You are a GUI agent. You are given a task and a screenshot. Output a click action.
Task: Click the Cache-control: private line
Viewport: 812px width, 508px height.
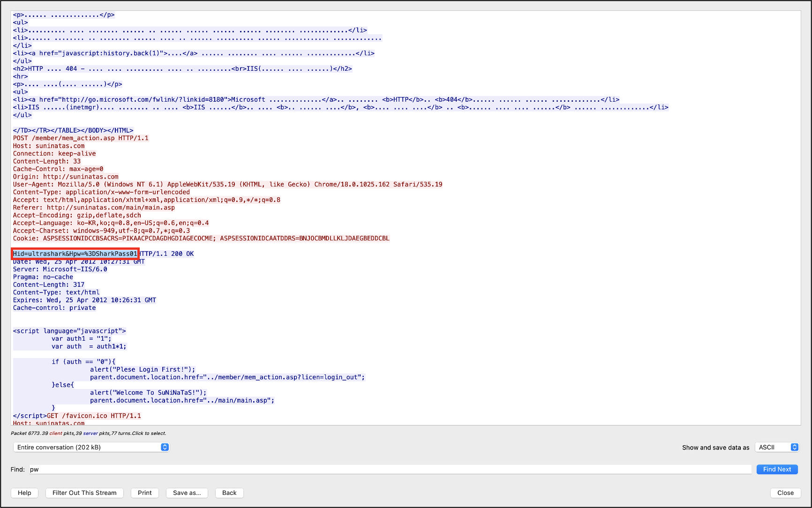click(x=54, y=307)
